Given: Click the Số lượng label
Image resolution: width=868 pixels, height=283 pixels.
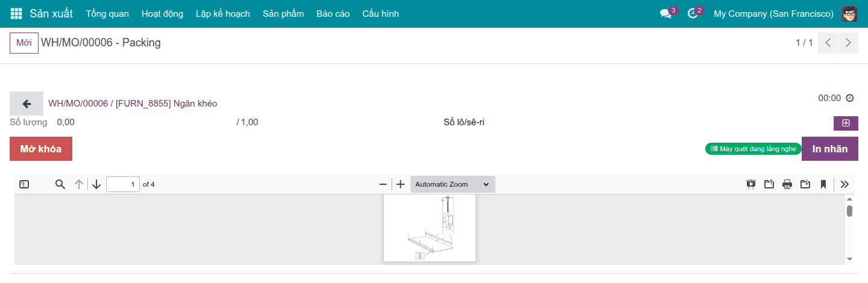Looking at the screenshot, I should [28, 122].
